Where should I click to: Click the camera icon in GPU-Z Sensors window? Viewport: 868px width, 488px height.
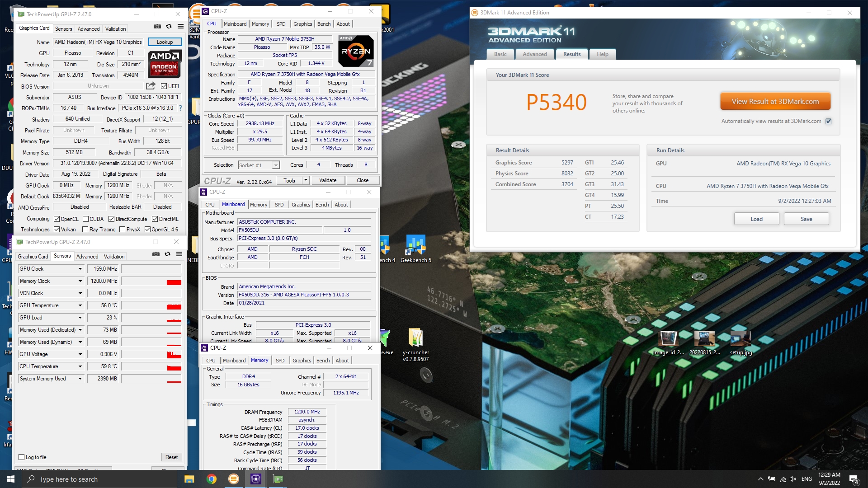pos(156,254)
